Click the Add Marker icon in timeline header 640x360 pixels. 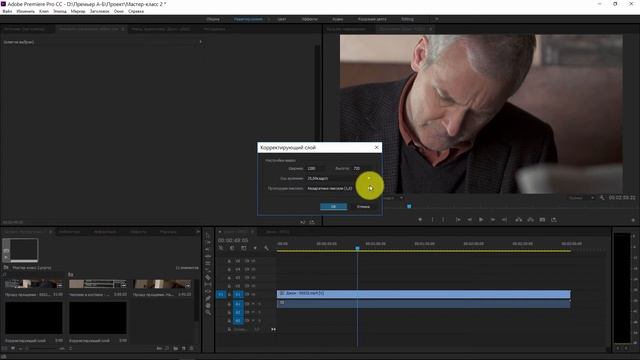click(255, 248)
